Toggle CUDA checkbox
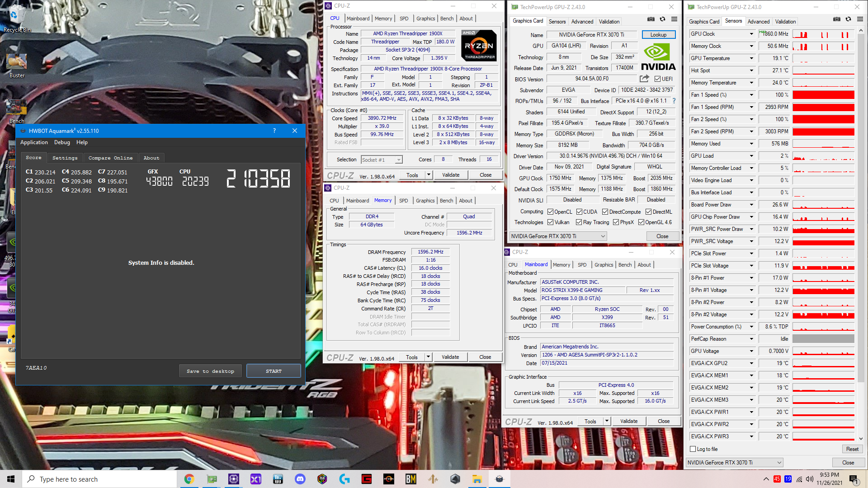Viewport: 868px width, 488px height. point(579,212)
